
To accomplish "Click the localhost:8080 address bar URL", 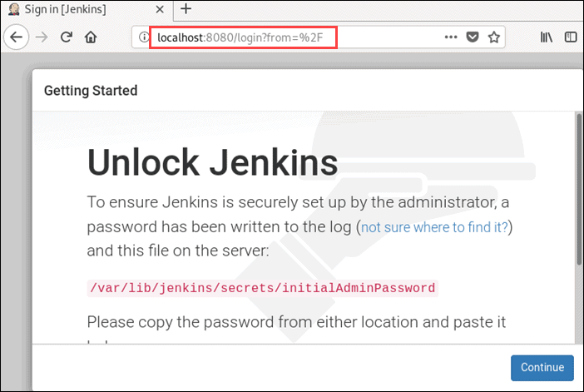I will click(x=240, y=37).
